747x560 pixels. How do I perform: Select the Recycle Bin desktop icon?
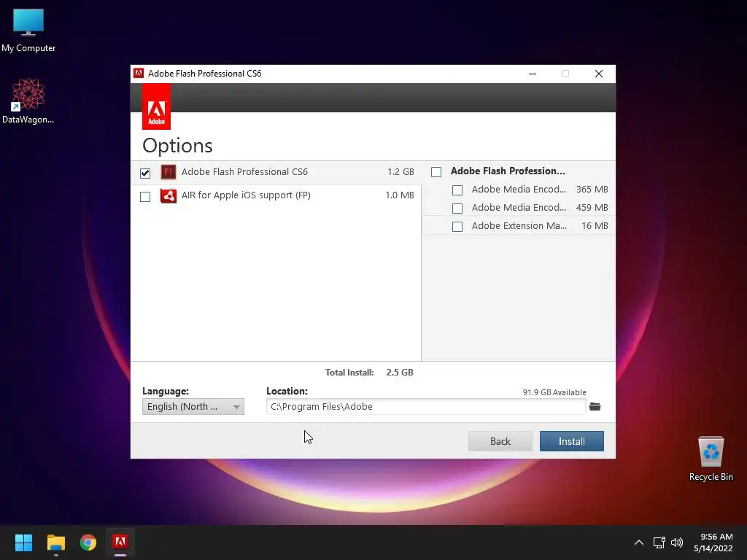coord(711,459)
